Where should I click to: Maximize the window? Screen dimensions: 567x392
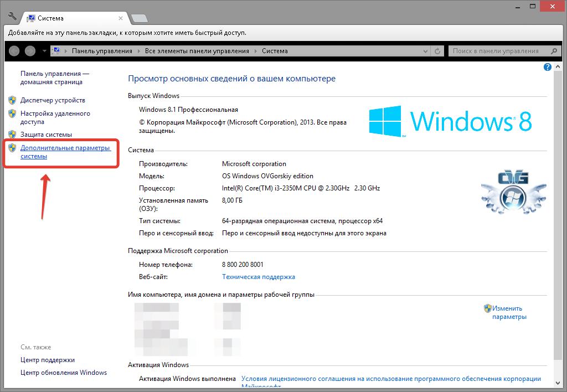[533, 6]
